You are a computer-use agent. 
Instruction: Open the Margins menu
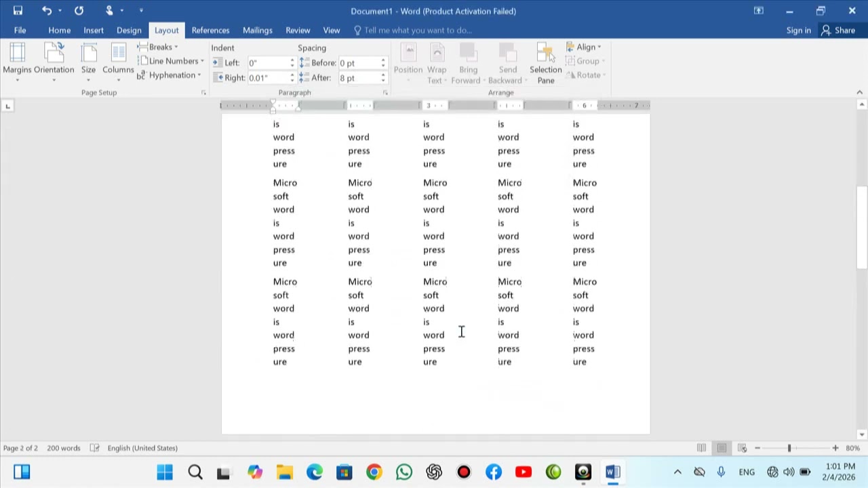click(17, 62)
